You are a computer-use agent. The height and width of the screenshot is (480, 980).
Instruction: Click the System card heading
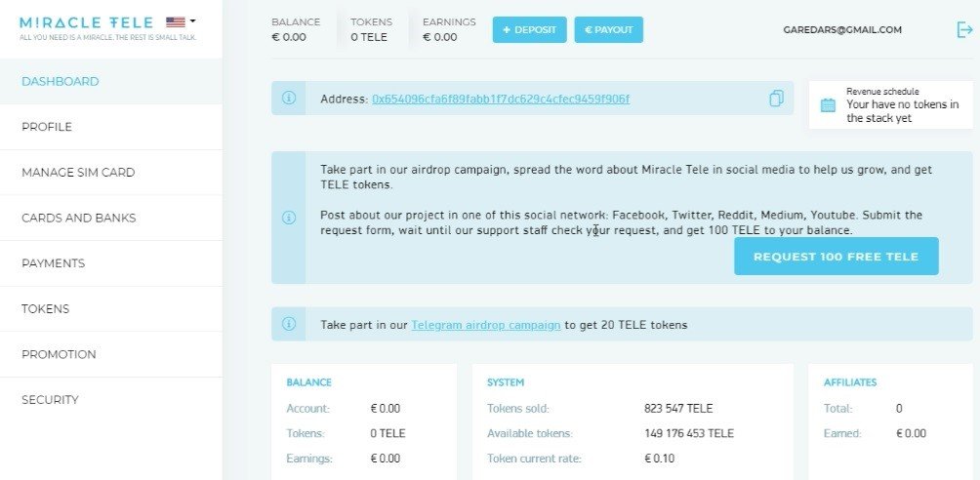pos(506,382)
